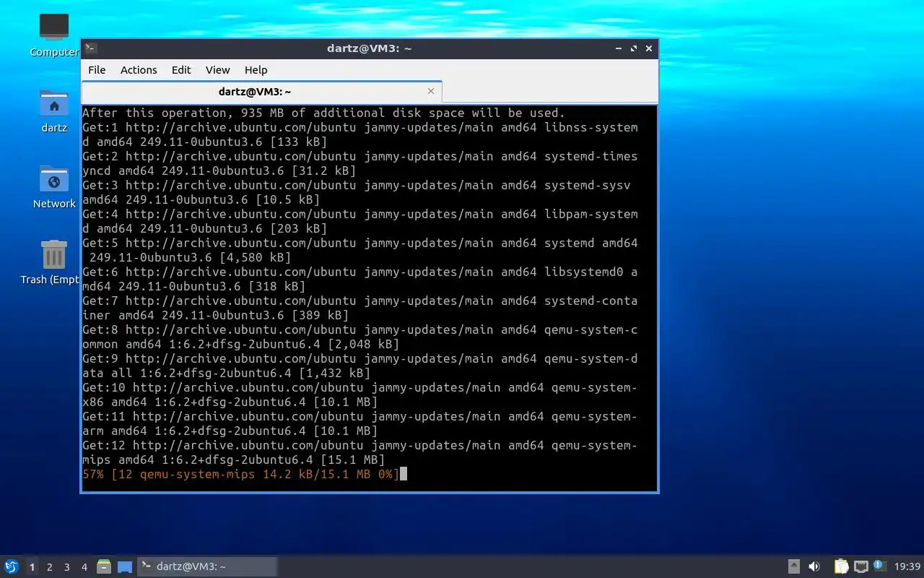Image resolution: width=924 pixels, height=578 pixels.
Task: Open the dartz home folder icon
Action: 54,103
